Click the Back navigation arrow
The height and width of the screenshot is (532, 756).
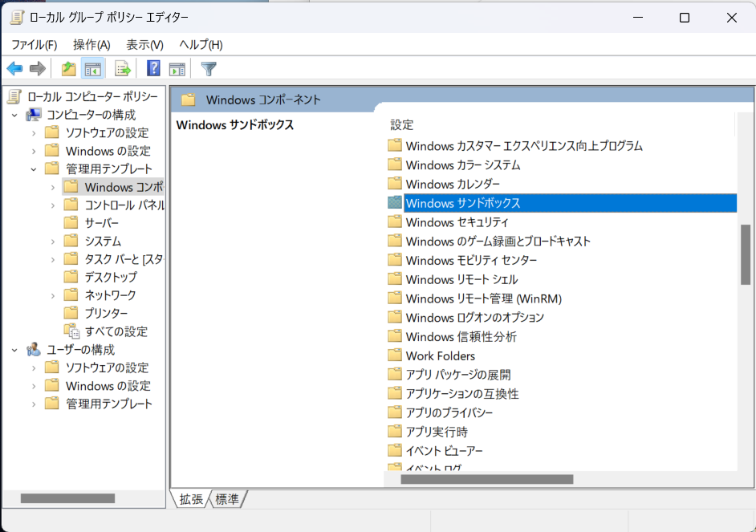14,68
